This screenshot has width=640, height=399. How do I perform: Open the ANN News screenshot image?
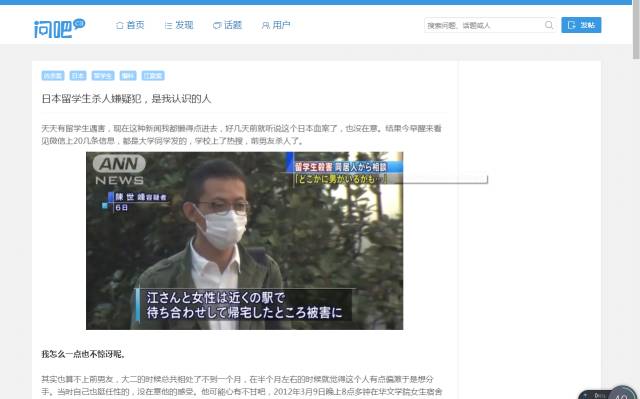click(x=244, y=241)
